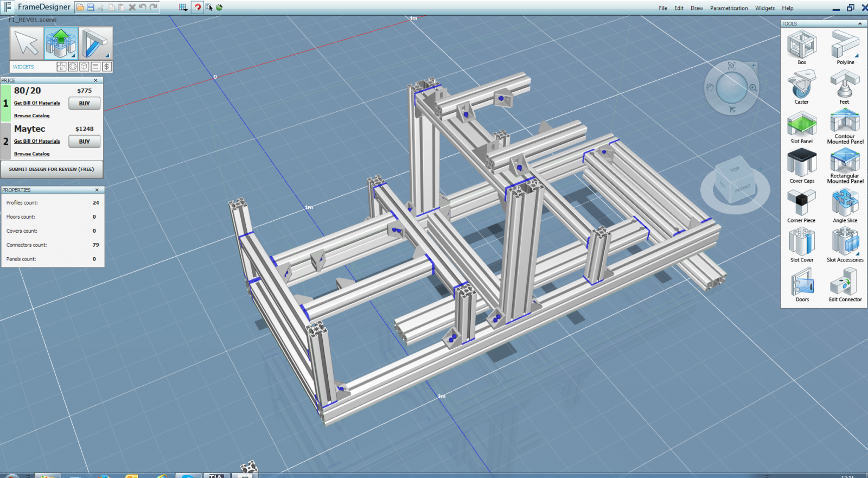Screen dimensions: 868x478
Task: Get Bill Of Materials for 80/20
Action: pyautogui.click(x=37, y=103)
